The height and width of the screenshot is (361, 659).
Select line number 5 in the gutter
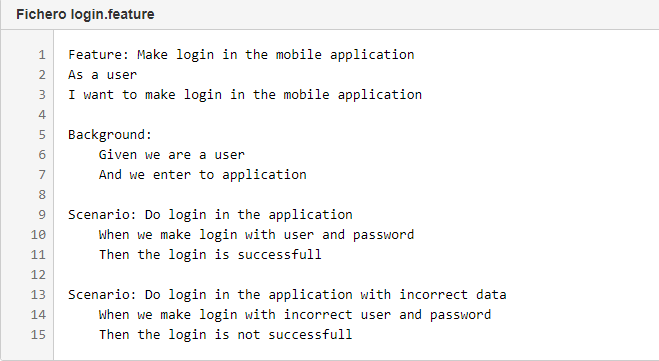(x=42, y=134)
